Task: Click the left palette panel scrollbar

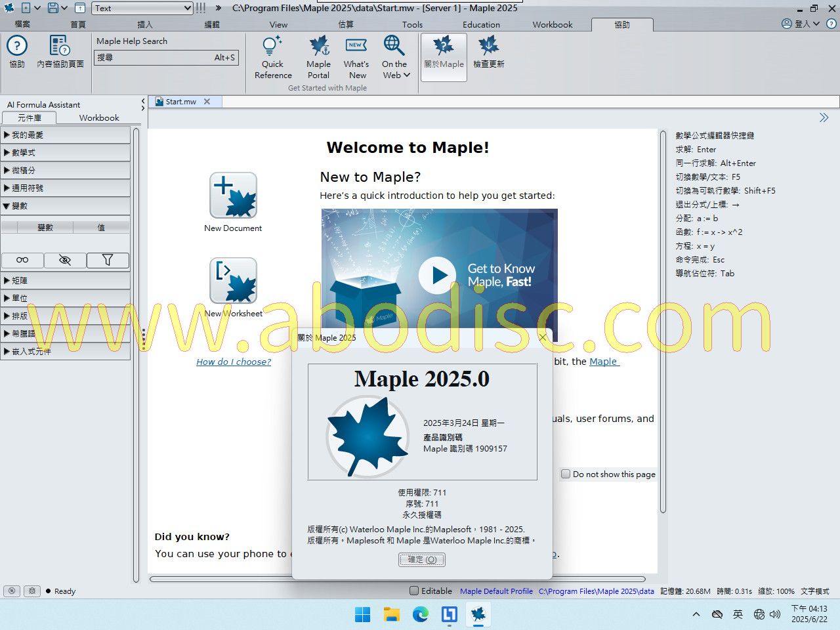Action: click(136, 354)
